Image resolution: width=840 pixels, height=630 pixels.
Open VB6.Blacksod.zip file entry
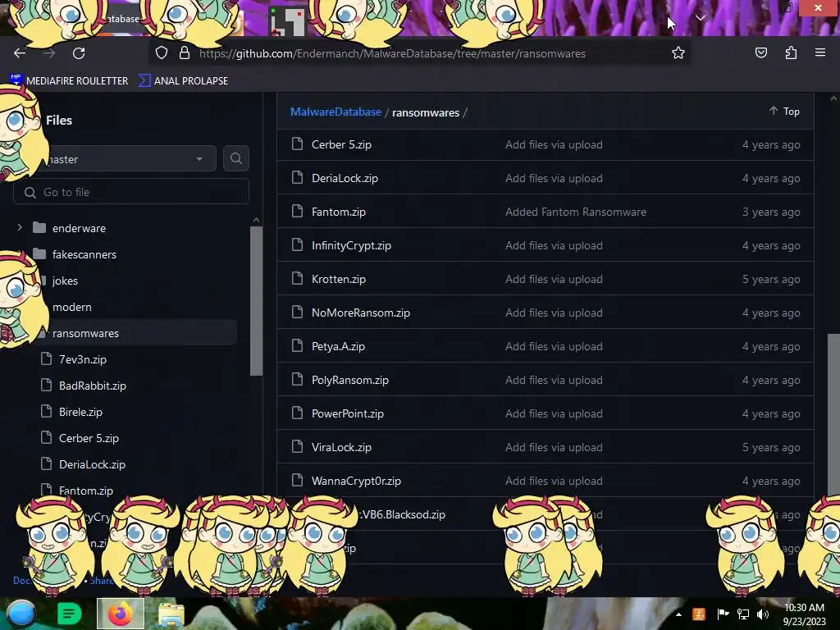tap(403, 514)
